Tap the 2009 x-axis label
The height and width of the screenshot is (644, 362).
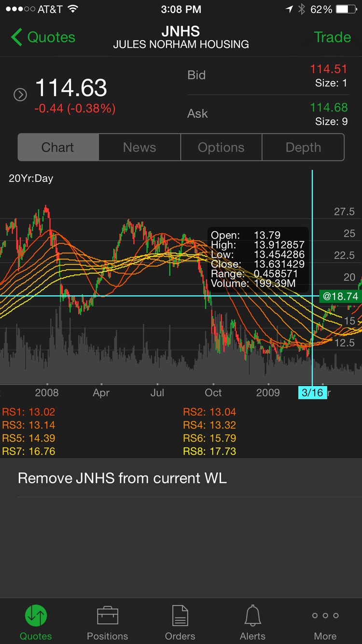pyautogui.click(x=268, y=392)
